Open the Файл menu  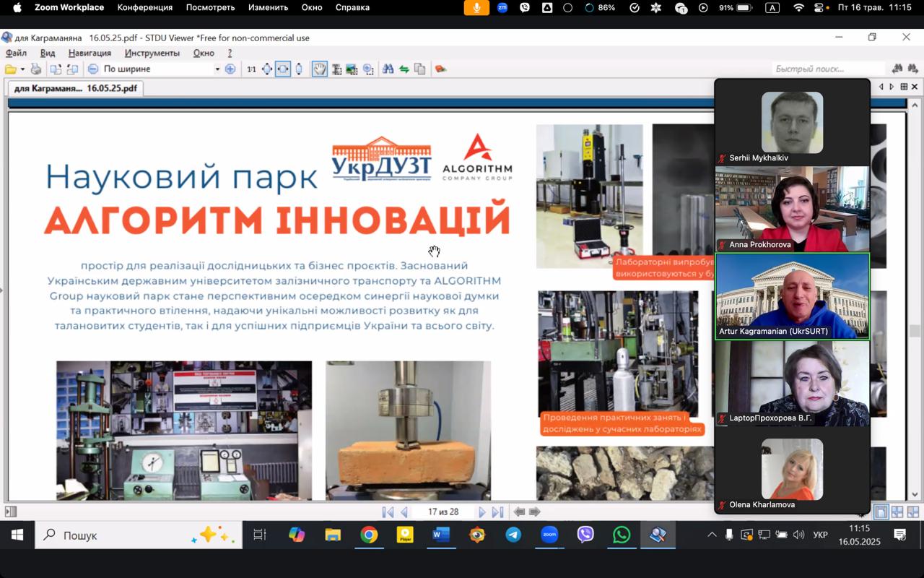pos(16,53)
